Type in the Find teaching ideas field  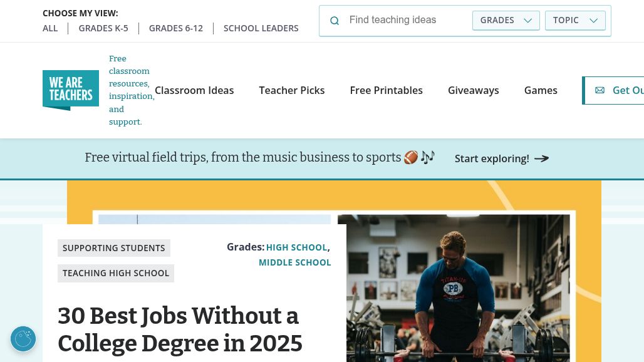[x=407, y=20]
